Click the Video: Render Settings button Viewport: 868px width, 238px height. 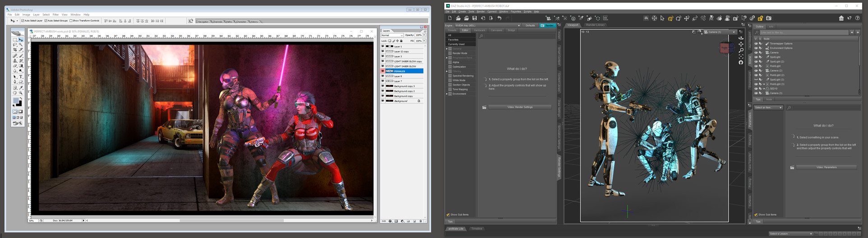520,107
